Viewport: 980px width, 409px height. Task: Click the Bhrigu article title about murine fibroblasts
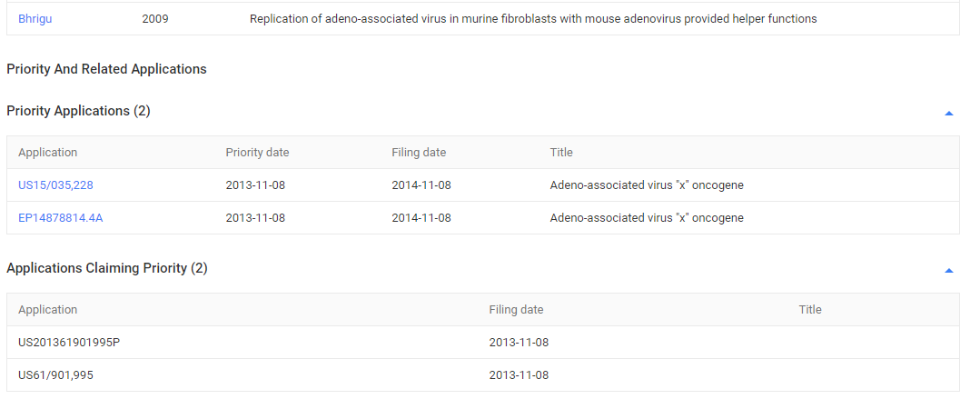point(533,18)
